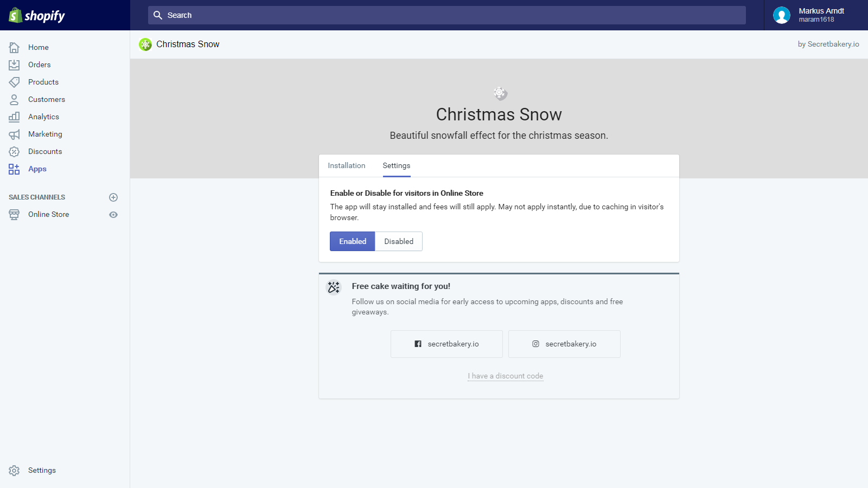The width and height of the screenshot is (868, 488).
Task: Focus the Search field in top bar
Action: click(x=446, y=15)
